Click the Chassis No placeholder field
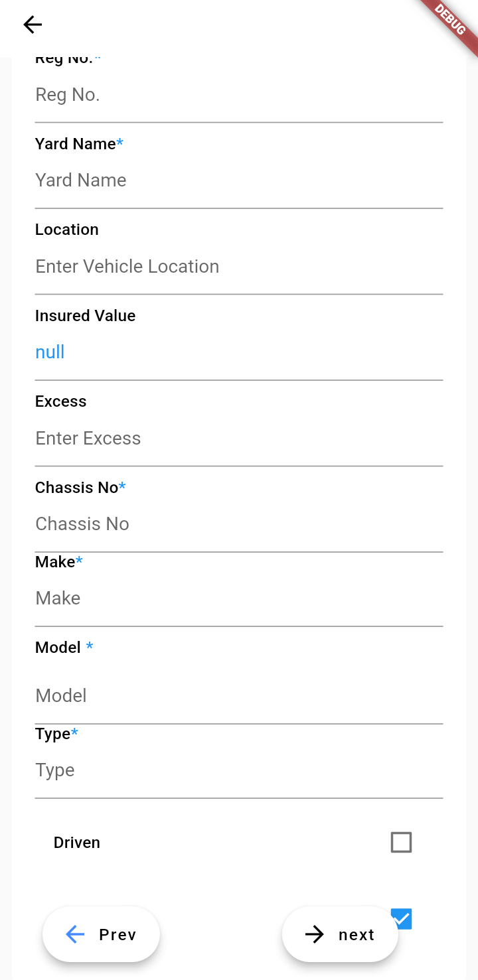478x980 pixels. pos(238,524)
